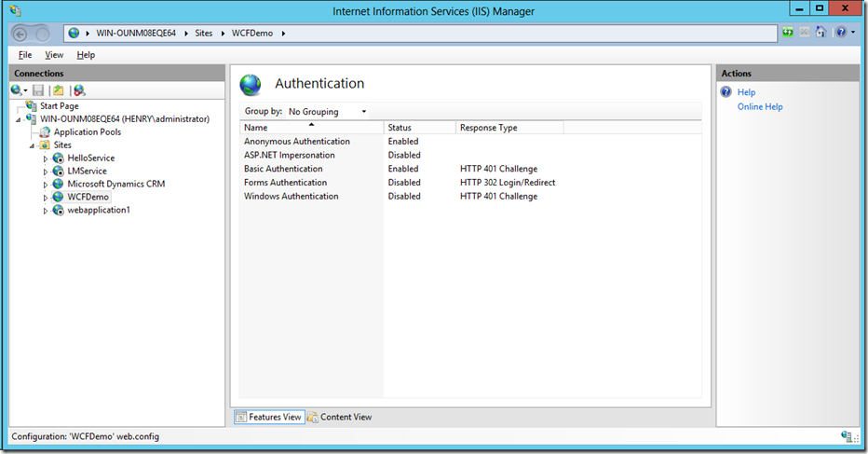Screen dimensions: 868x454
Task: Select the Windows Authentication row
Action: [x=470, y=196]
